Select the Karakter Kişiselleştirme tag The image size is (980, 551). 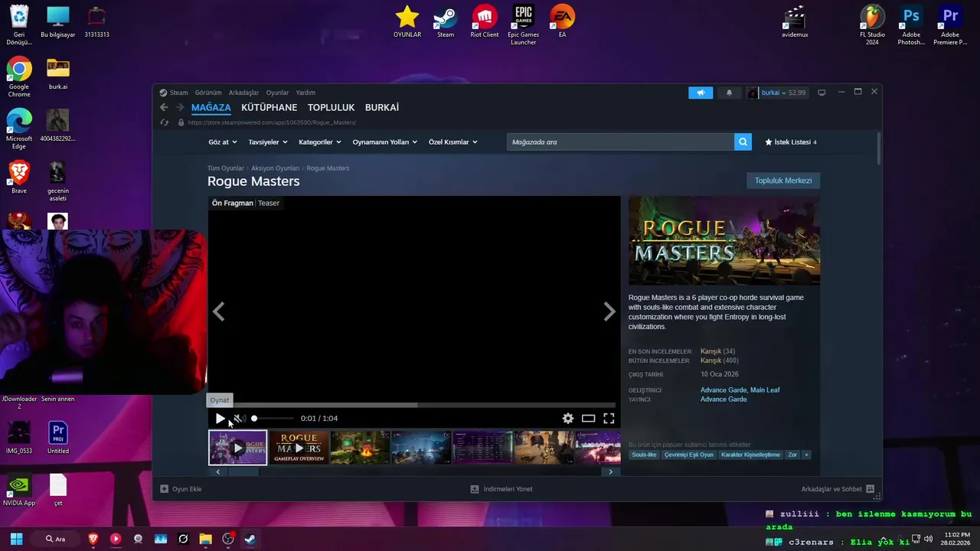coord(750,455)
